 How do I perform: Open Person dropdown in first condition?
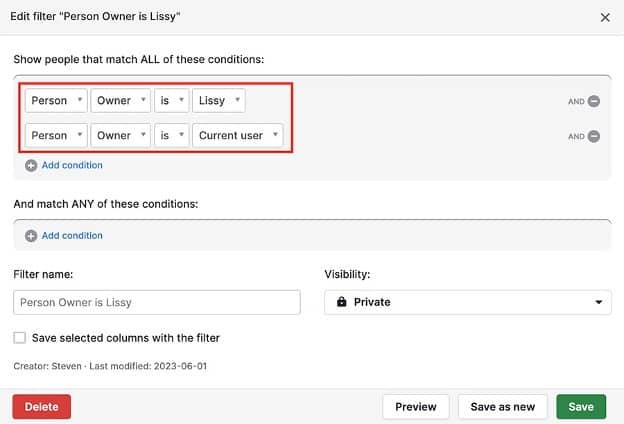[x=54, y=101]
